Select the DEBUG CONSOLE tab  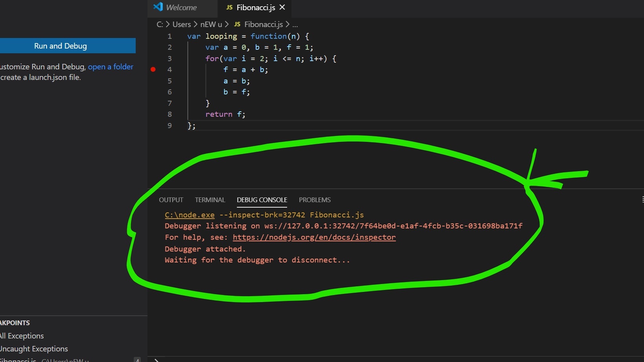(x=262, y=200)
